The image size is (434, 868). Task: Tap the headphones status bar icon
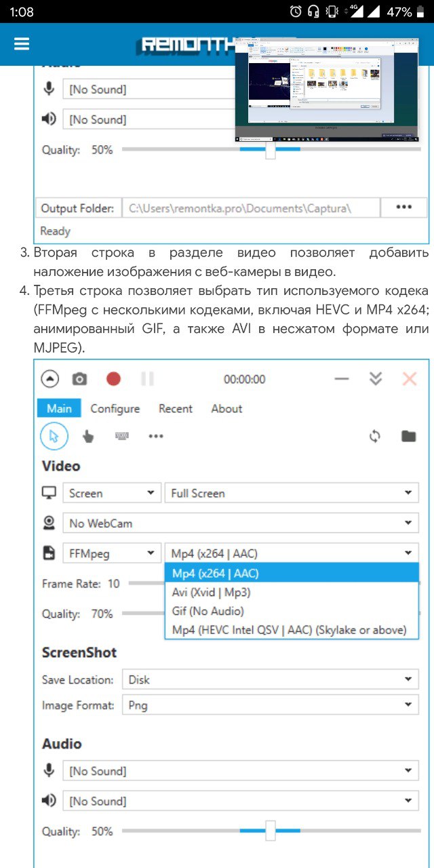[x=314, y=12]
